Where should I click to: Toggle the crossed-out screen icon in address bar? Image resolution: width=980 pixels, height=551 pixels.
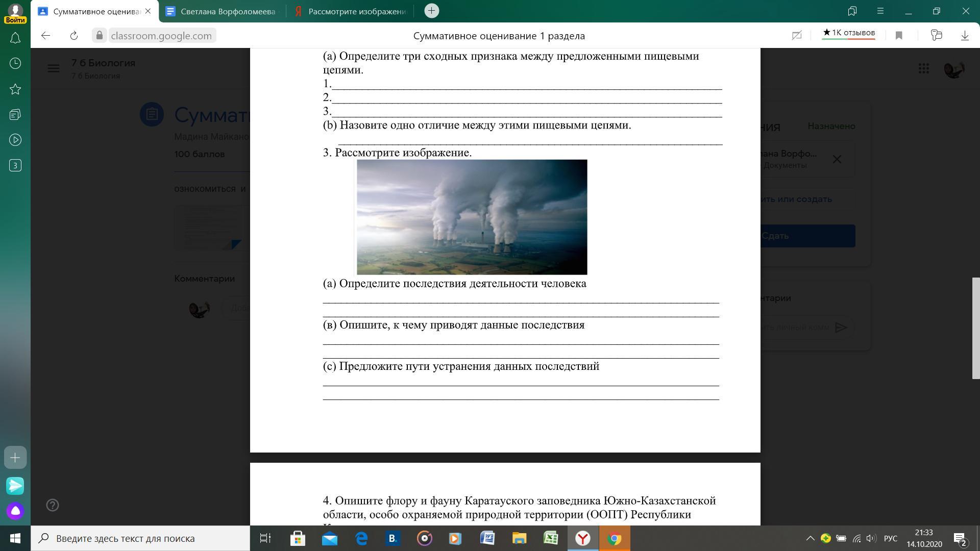[796, 35]
